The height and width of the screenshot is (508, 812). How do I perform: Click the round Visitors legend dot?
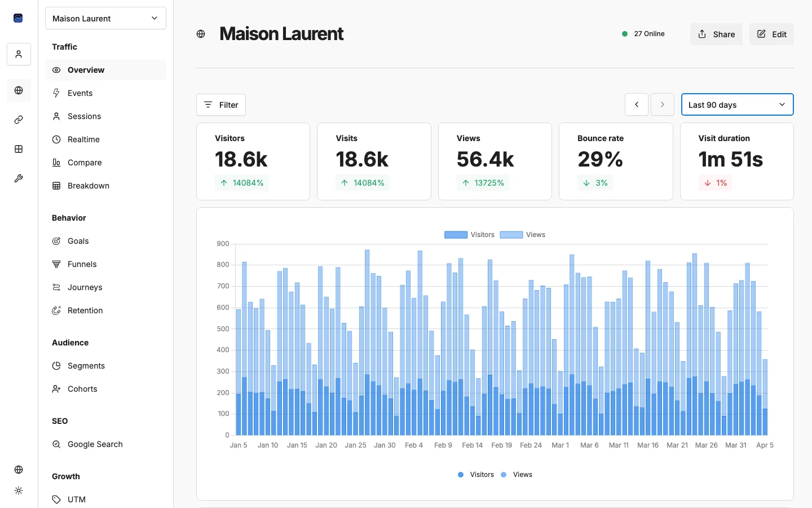461,475
